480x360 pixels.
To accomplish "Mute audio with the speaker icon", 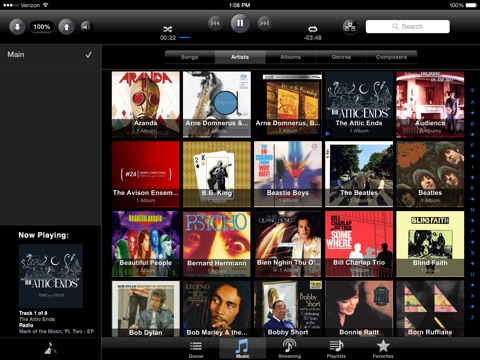I will tap(86, 26).
